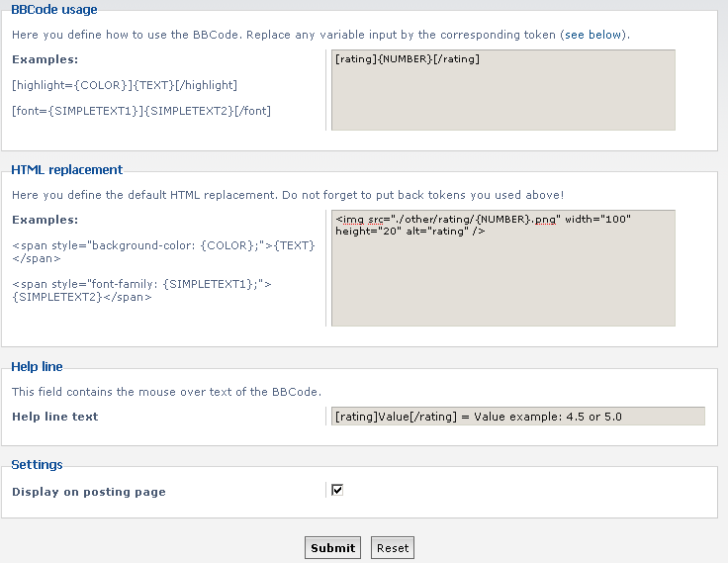Viewport: 728px width, 563px height.
Task: Click the img src line in HTML replacement
Action: pos(484,219)
